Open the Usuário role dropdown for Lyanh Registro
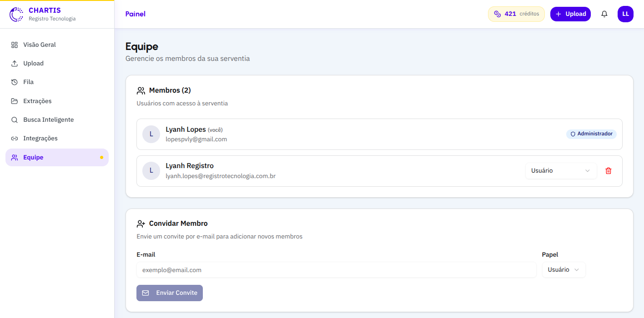The width and height of the screenshot is (644, 318). click(561, 171)
